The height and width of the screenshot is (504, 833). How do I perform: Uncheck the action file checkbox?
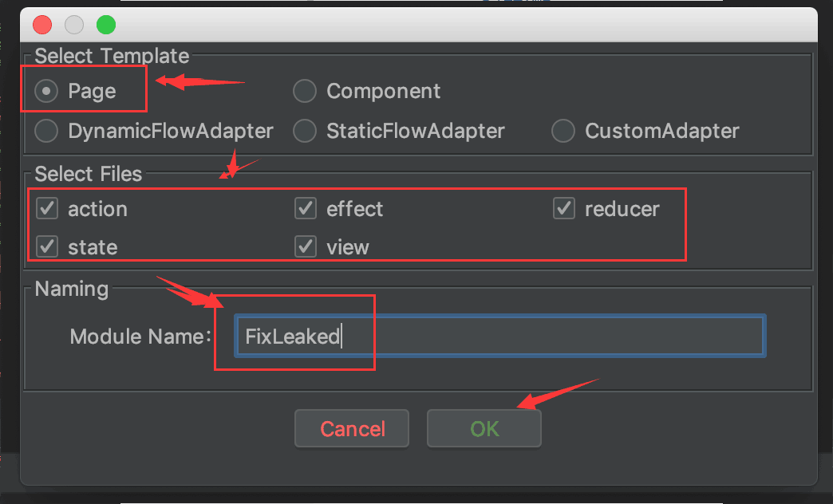coord(47,209)
